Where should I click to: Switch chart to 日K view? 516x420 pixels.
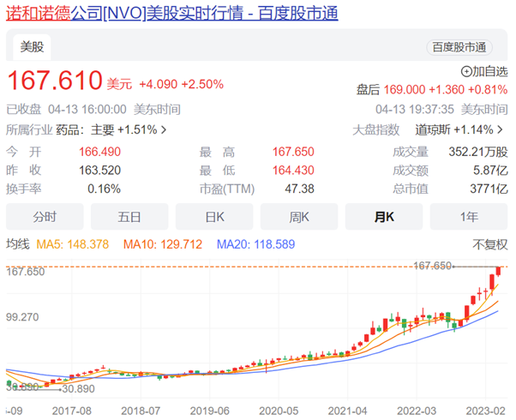(x=214, y=217)
